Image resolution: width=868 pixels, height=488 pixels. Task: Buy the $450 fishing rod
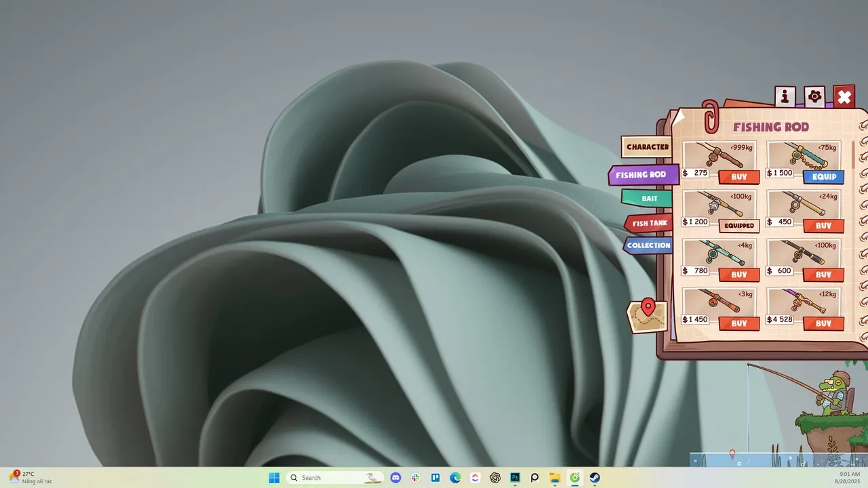click(x=823, y=226)
